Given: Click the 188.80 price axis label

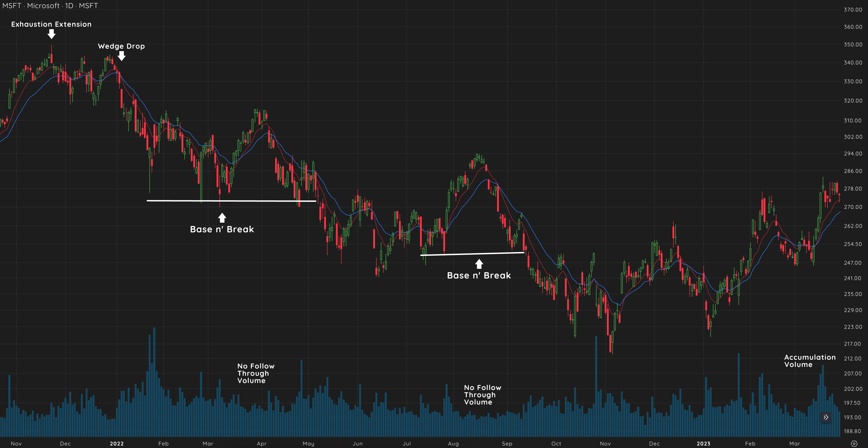Looking at the screenshot, I should click(x=853, y=431).
